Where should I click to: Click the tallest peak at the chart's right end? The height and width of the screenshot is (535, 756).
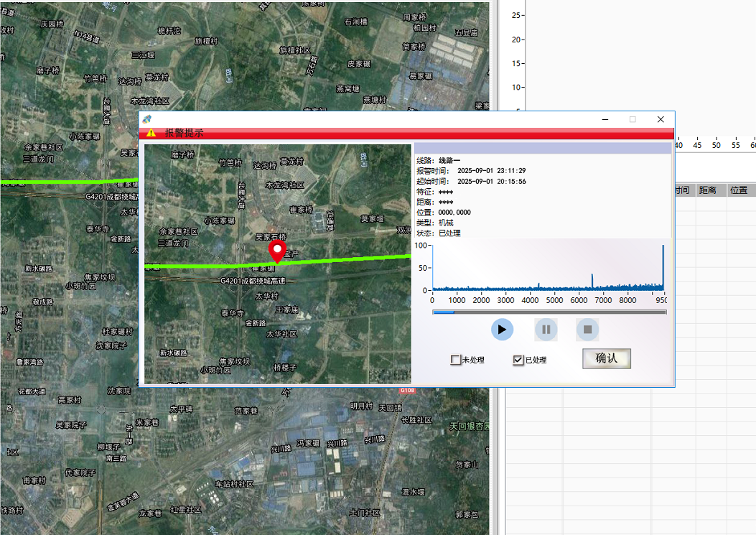pos(663,266)
